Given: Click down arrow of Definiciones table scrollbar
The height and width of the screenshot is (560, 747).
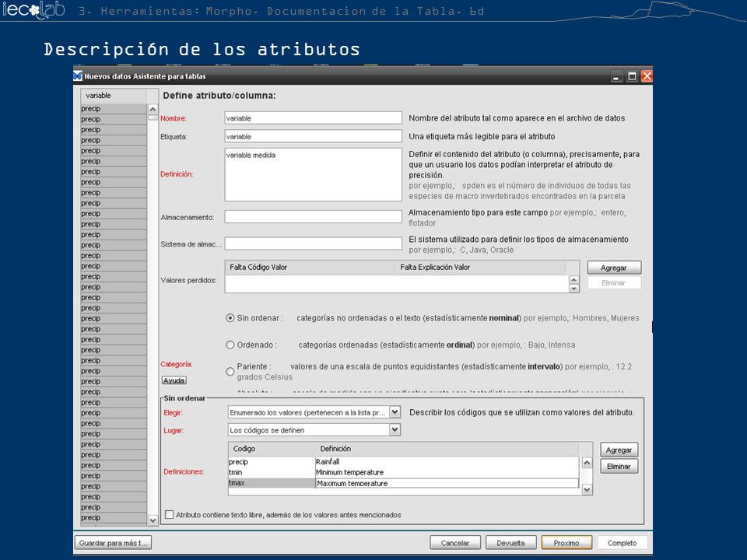Looking at the screenshot, I should click(x=587, y=489).
